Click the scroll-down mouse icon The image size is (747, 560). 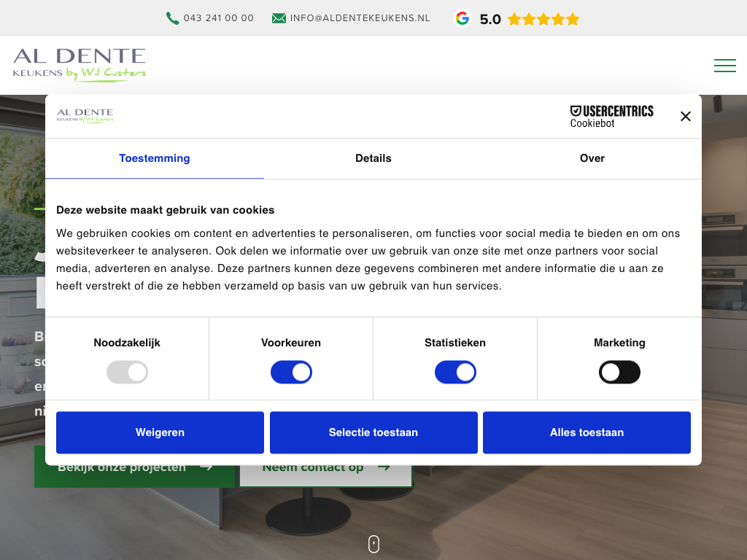(373, 544)
